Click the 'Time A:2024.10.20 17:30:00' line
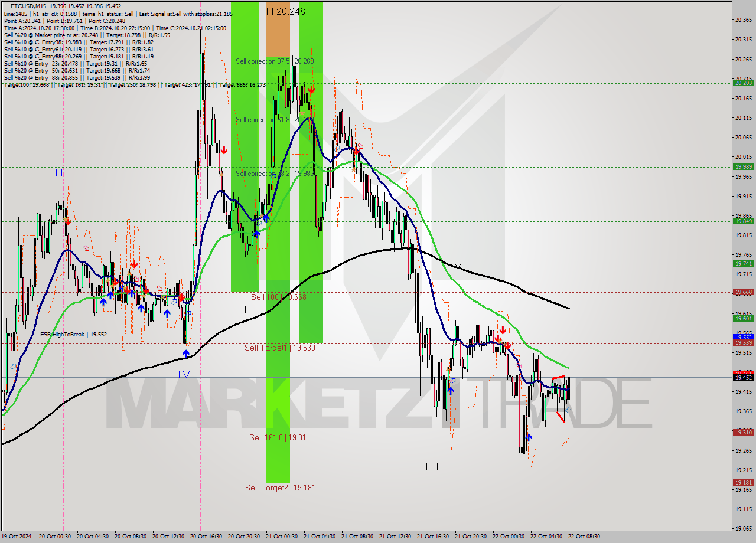The height and width of the screenshot is (543, 756). pos(115,28)
